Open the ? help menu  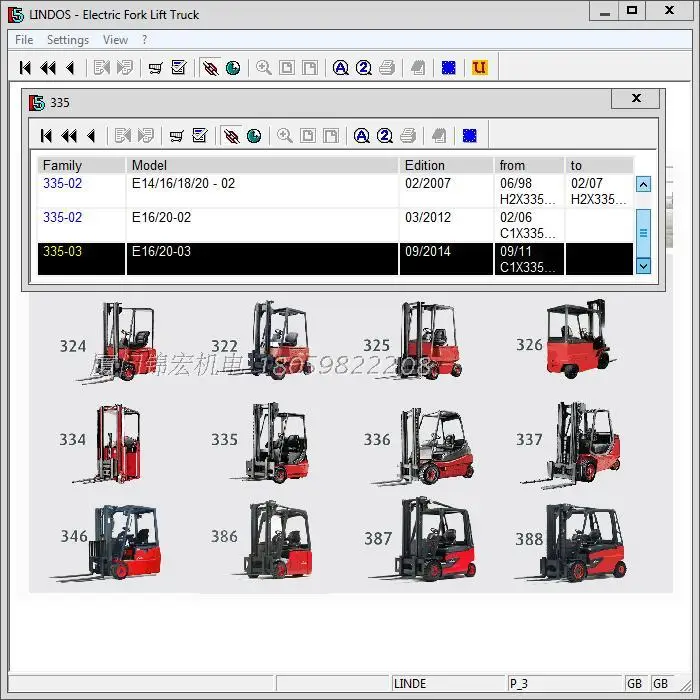click(144, 40)
